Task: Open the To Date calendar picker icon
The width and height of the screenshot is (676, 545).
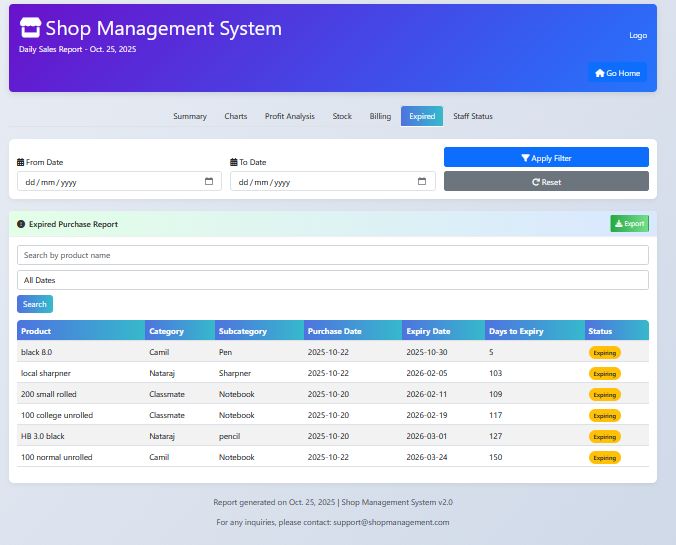Action: 422,182
